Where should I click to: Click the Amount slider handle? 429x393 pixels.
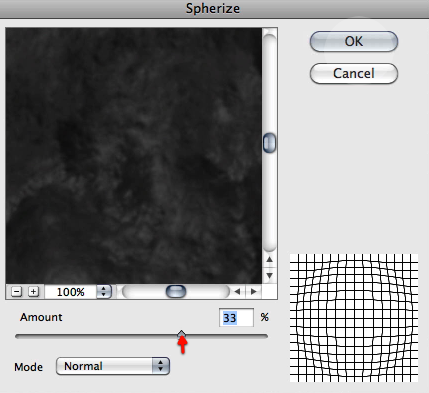[x=181, y=334]
